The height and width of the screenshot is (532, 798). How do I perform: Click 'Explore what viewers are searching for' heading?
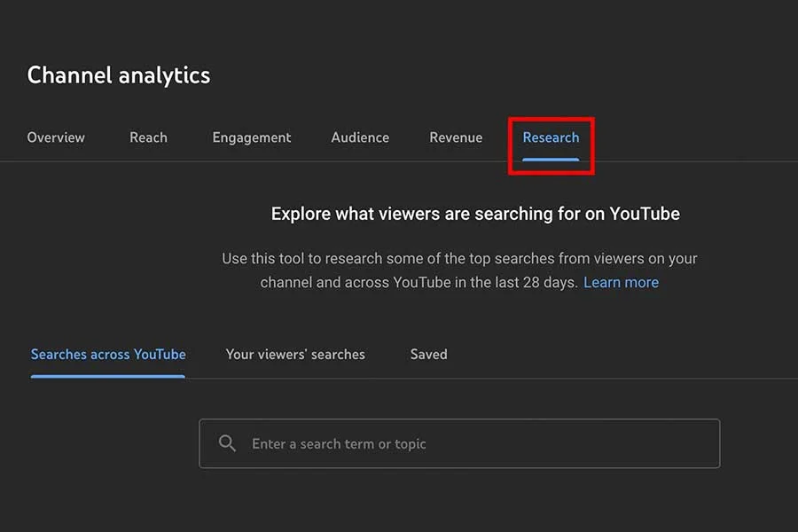pyautogui.click(x=475, y=214)
